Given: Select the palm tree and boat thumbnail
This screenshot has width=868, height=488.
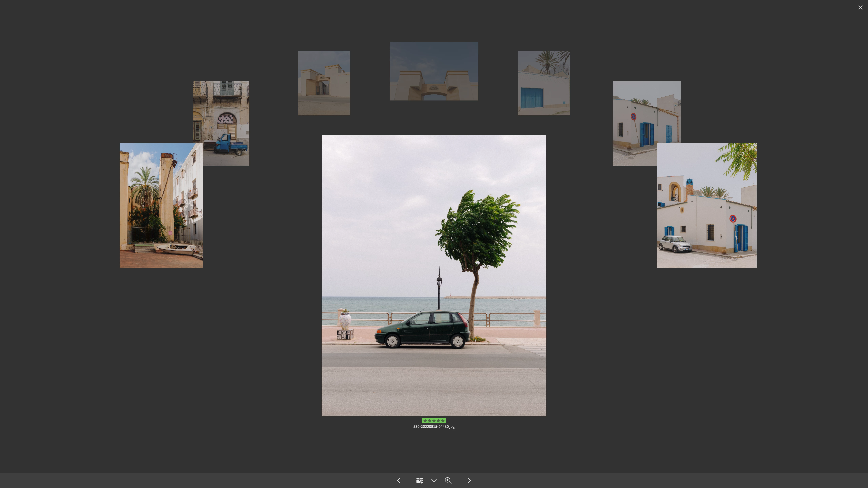Looking at the screenshot, I should 161,205.
